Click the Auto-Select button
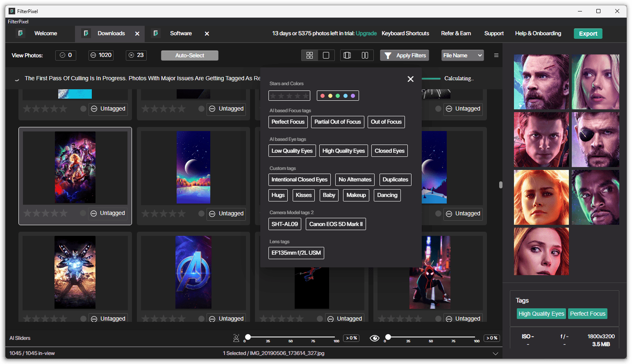Screen dimensions: 632x364 [189, 55]
